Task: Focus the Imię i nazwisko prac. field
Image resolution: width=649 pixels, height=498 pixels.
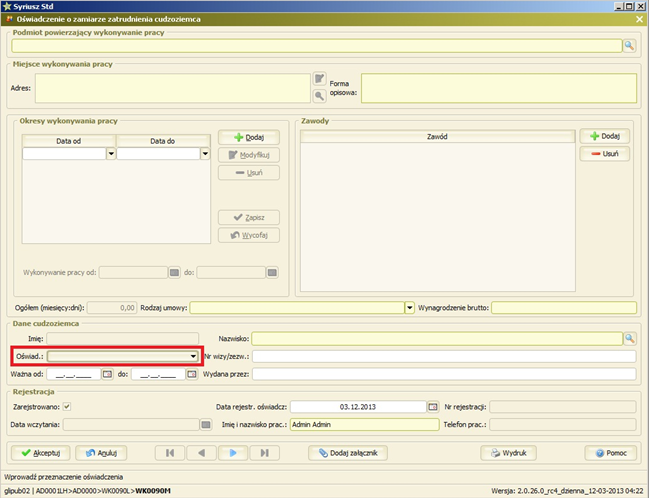Action: (x=365, y=425)
